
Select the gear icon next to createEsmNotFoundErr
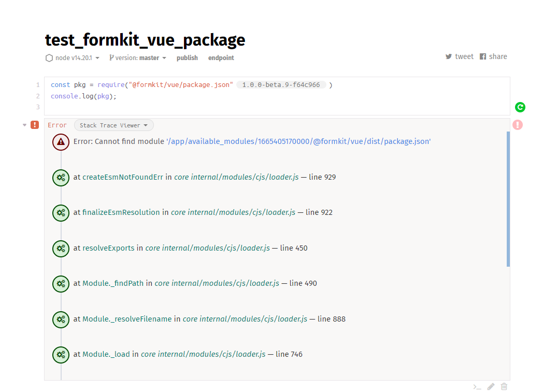coord(61,178)
